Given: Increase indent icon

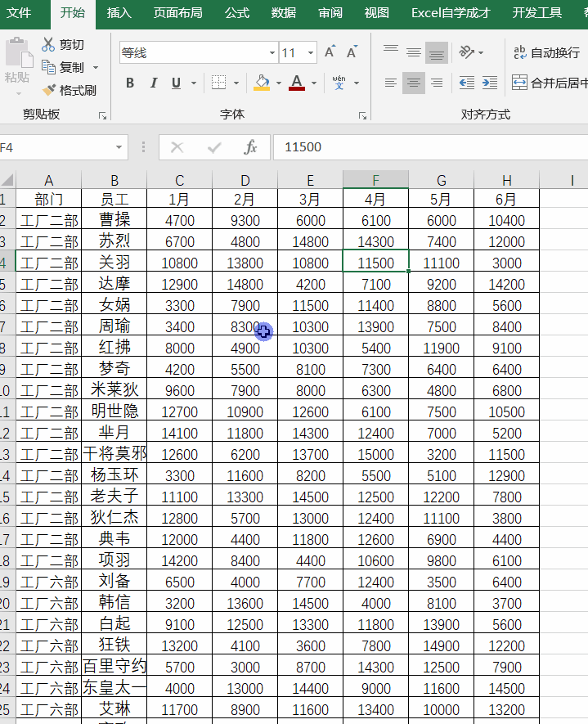Looking at the screenshot, I should (x=490, y=83).
